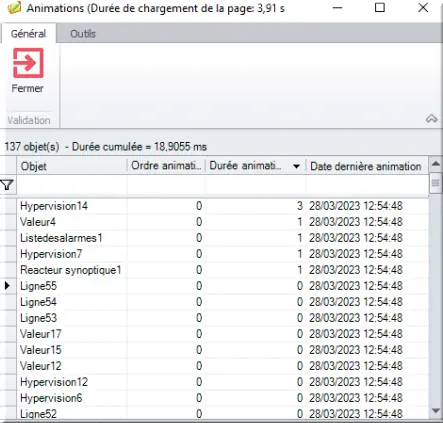Collapse the ribbon with the chevron icon

click(432, 118)
